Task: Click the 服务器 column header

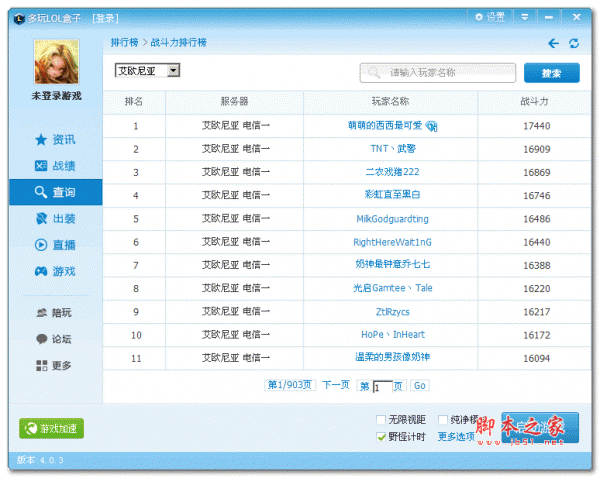Action: pyautogui.click(x=234, y=101)
